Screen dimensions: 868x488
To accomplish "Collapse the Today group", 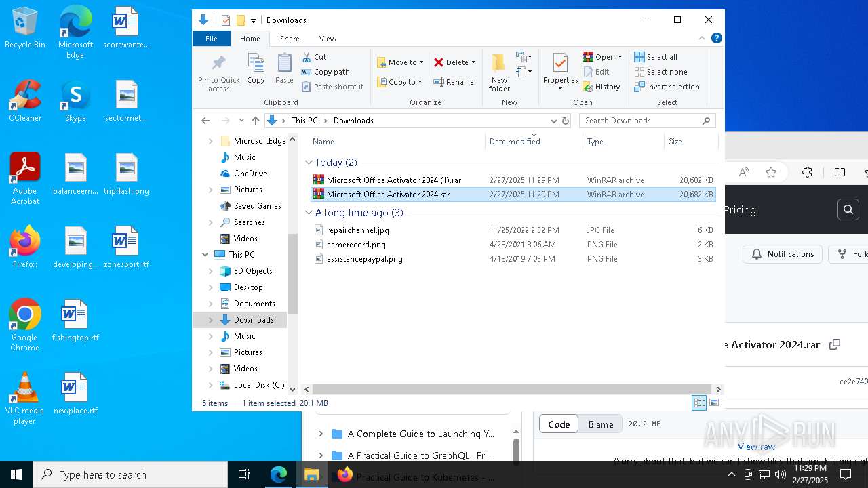I will pyautogui.click(x=309, y=163).
